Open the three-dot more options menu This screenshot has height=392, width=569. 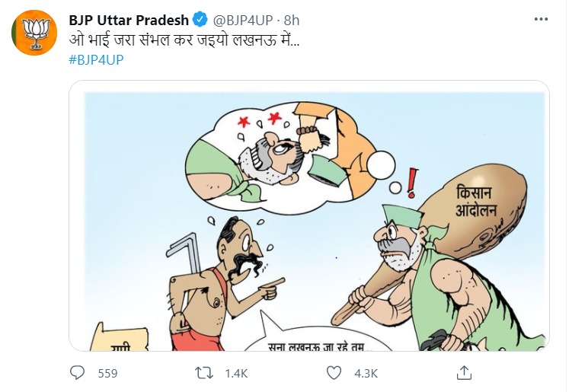click(541, 19)
